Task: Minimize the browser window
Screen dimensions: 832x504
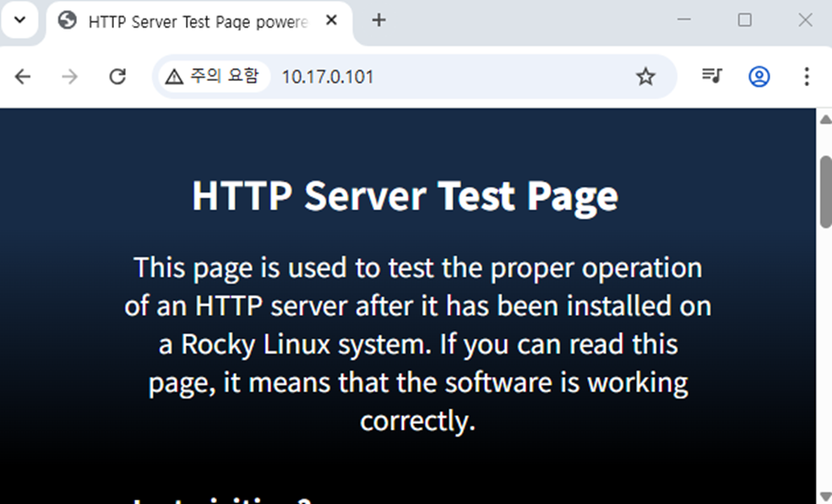Action: [x=684, y=20]
